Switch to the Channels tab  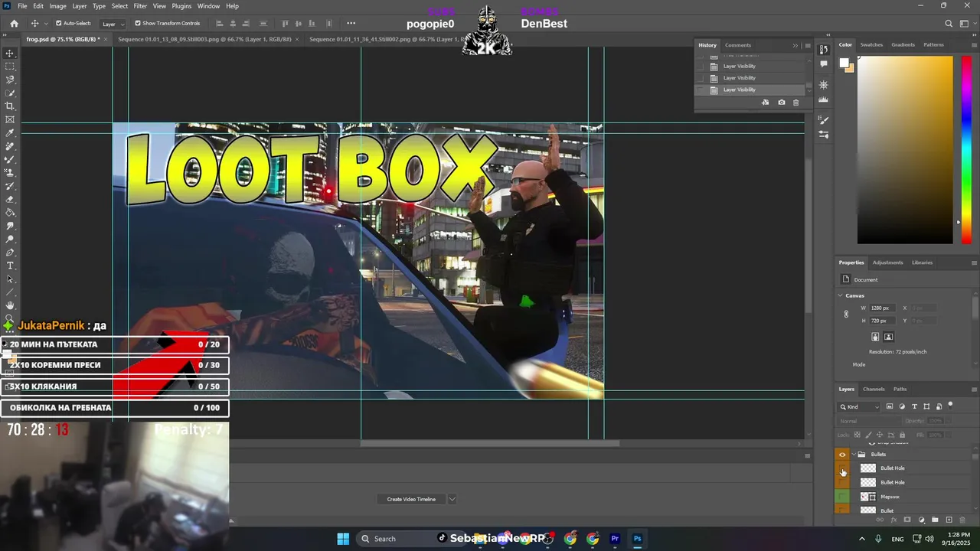[x=874, y=389]
